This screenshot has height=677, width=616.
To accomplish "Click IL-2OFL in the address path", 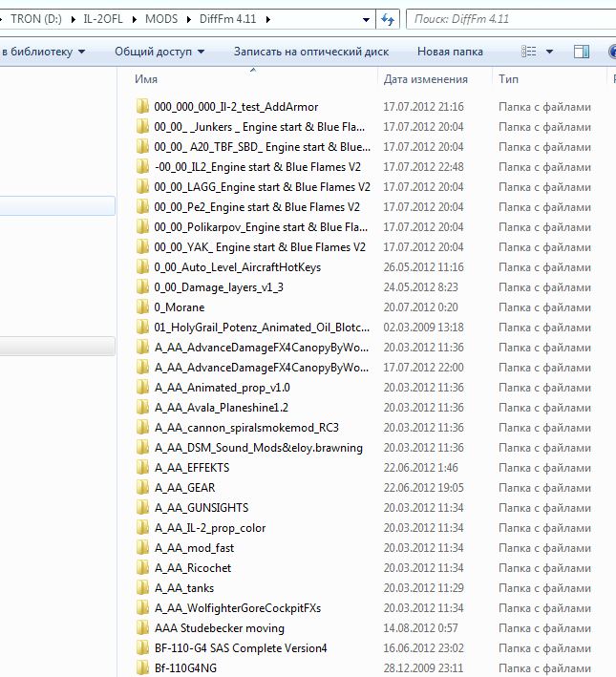I will tap(103, 19).
